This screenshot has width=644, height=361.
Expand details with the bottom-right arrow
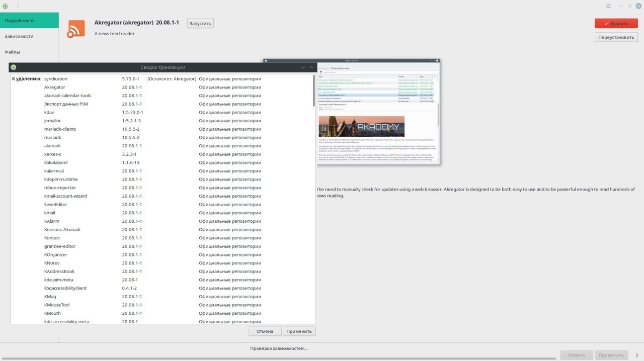(x=637, y=355)
